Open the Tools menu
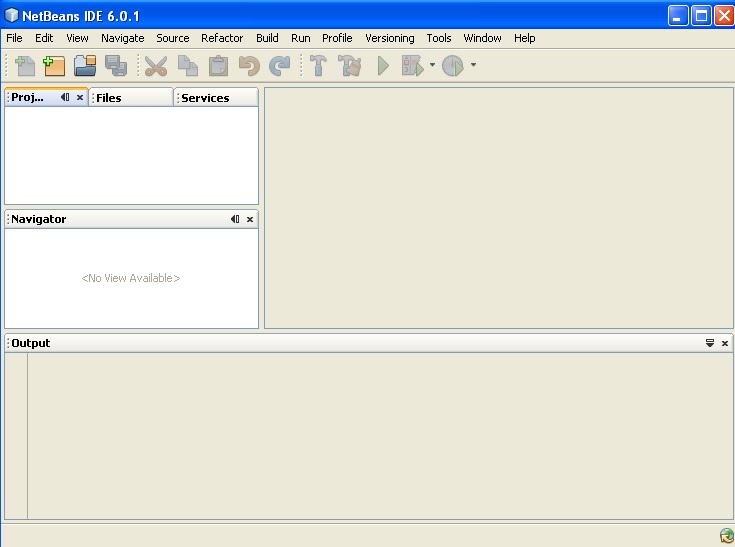 pos(439,38)
